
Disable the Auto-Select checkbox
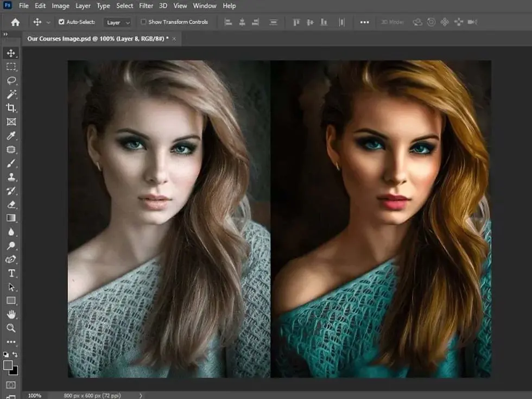click(61, 22)
